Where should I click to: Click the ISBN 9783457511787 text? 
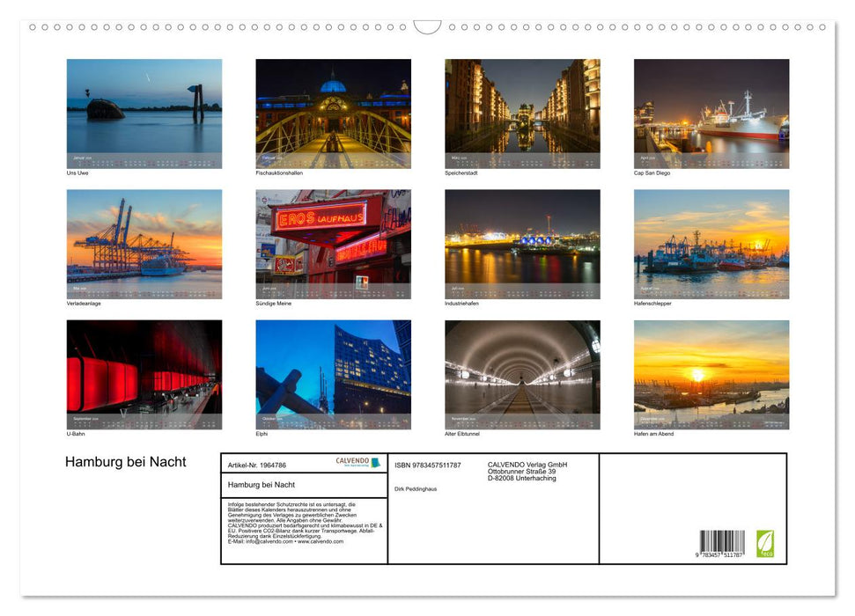[428, 465]
